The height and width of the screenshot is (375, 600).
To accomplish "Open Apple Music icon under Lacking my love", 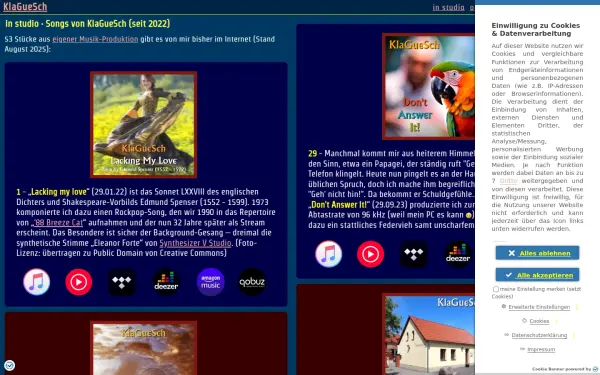I will pos(37,282).
